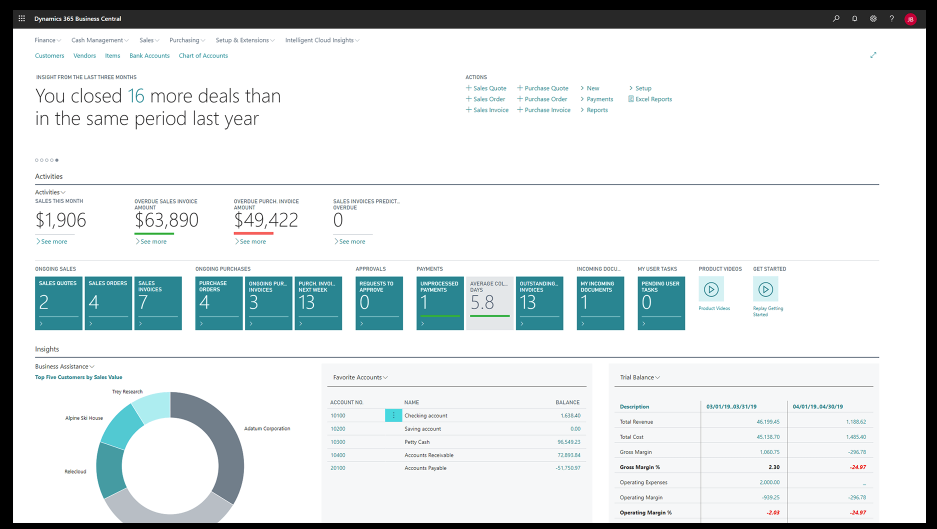
Task: Click the Top Five Customers by Sales Value link
Action: click(x=78, y=377)
